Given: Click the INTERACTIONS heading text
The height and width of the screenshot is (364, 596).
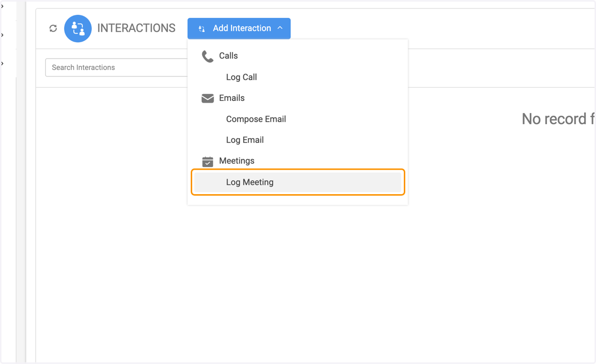Looking at the screenshot, I should [x=137, y=28].
